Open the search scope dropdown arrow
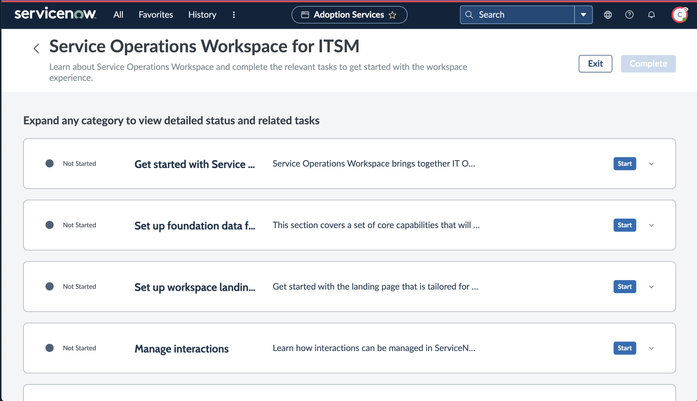This screenshot has width=697, height=401. [x=583, y=15]
